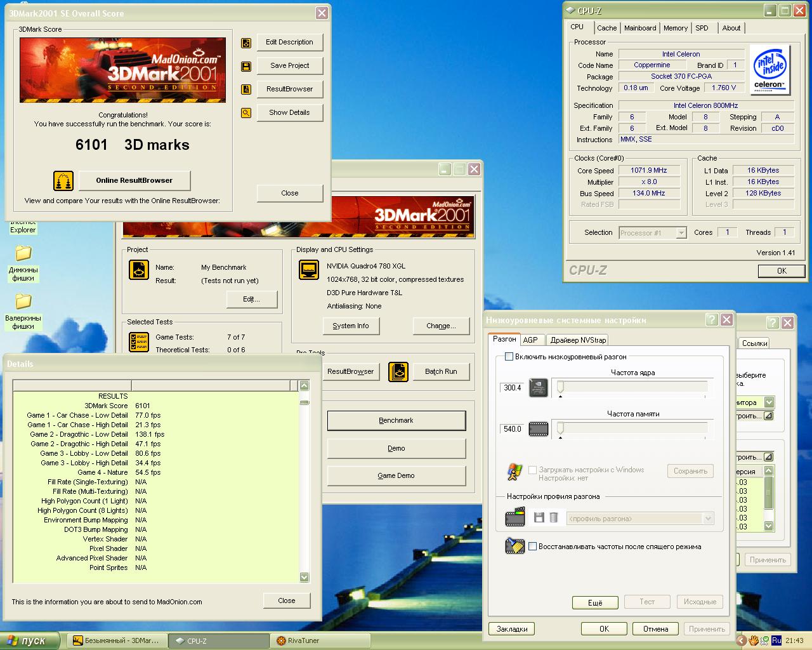Enable the Включить низкоуровневый разгон checkbox

click(509, 357)
